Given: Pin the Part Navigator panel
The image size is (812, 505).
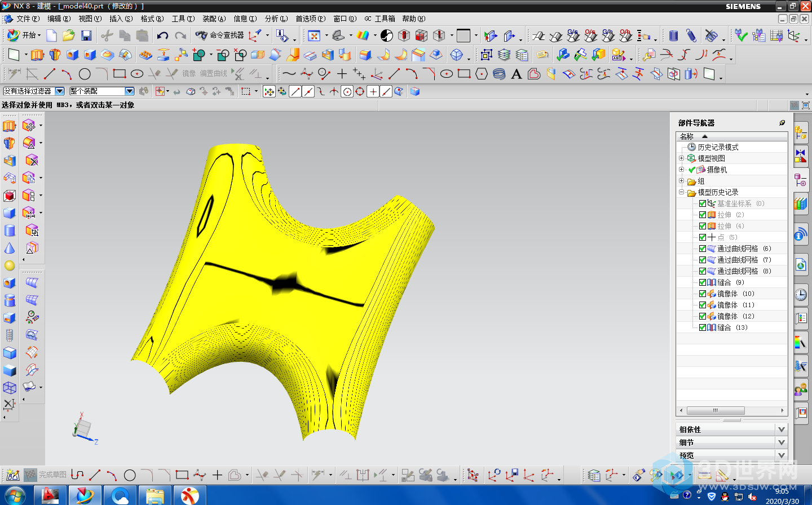Looking at the screenshot, I should 782,122.
